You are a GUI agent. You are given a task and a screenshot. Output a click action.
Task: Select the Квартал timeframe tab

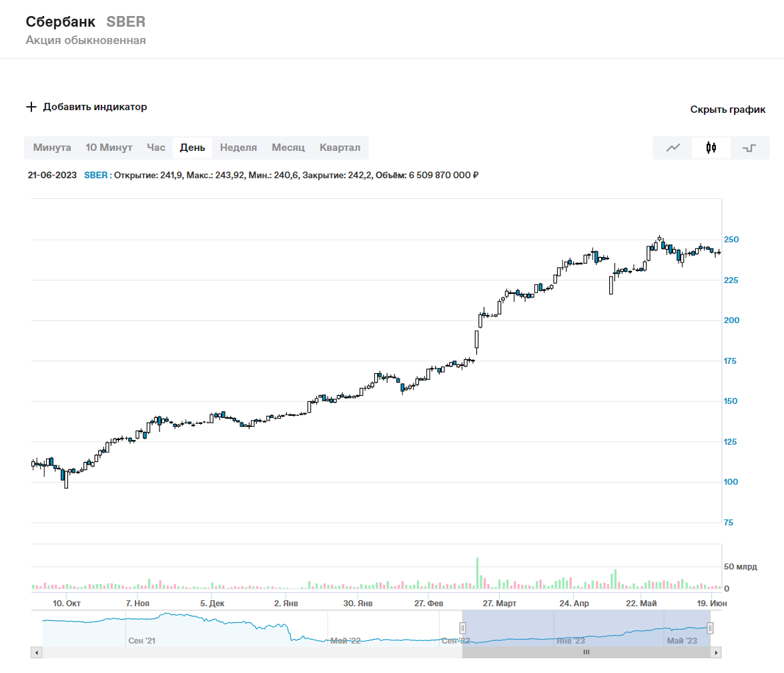pyautogui.click(x=340, y=148)
